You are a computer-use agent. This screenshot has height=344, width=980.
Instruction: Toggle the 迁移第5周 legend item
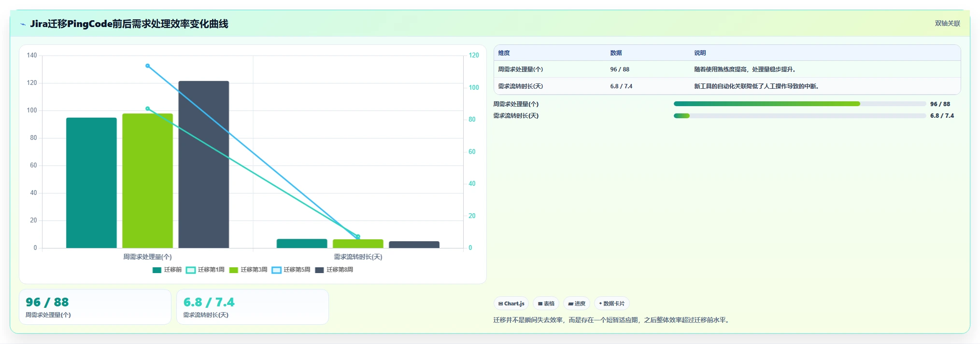pos(291,270)
